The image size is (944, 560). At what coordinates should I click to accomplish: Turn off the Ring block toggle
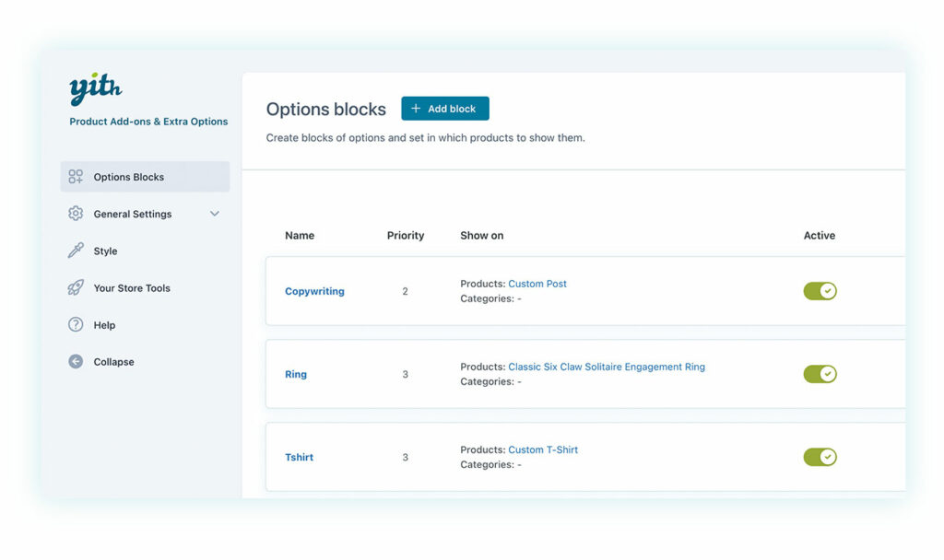tap(820, 374)
